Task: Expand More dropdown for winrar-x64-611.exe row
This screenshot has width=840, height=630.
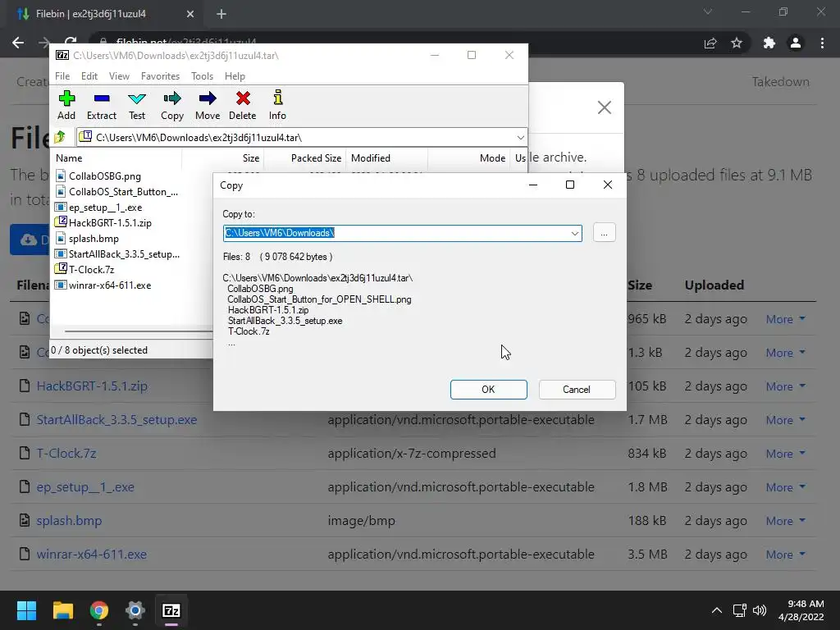Action: 785,555
